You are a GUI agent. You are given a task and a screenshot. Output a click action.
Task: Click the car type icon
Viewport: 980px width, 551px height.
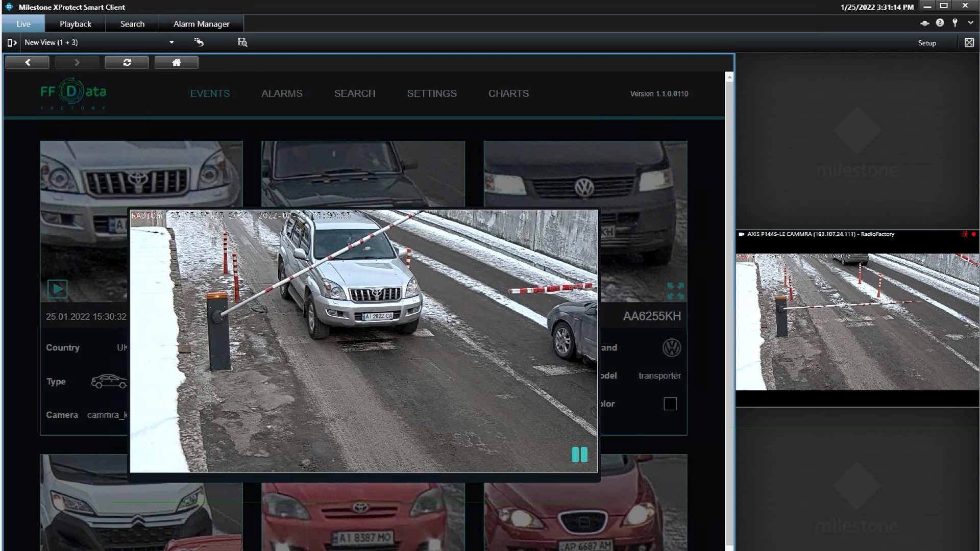[109, 382]
